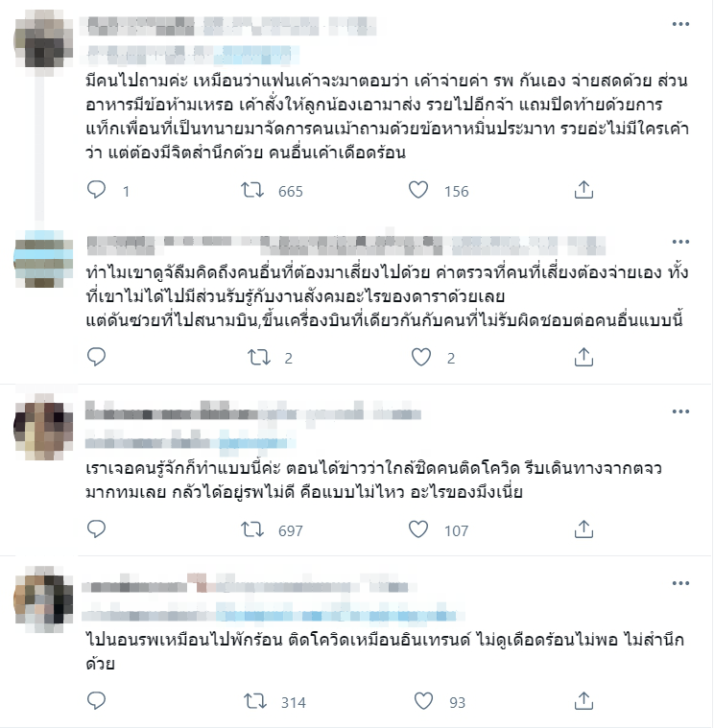Open more options on the last tweet

point(680,583)
